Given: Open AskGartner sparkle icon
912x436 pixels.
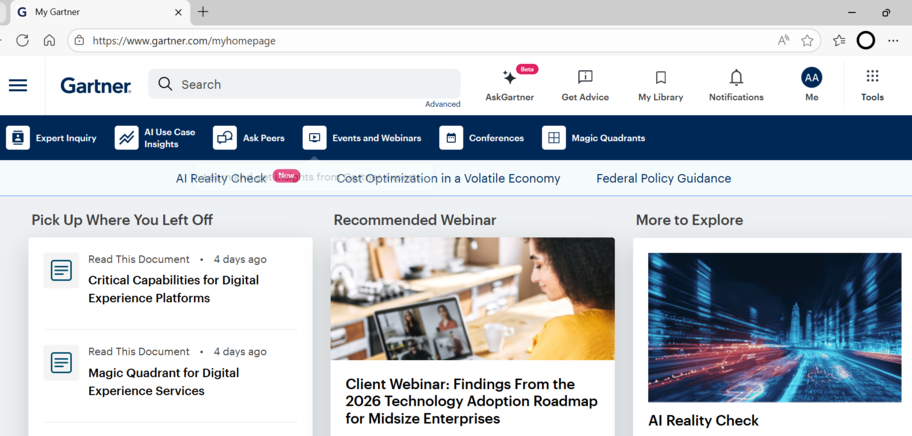Looking at the screenshot, I should [510, 77].
